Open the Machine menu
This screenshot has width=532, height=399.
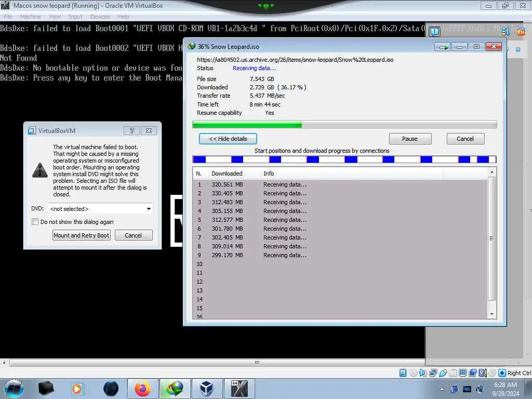[x=30, y=17]
